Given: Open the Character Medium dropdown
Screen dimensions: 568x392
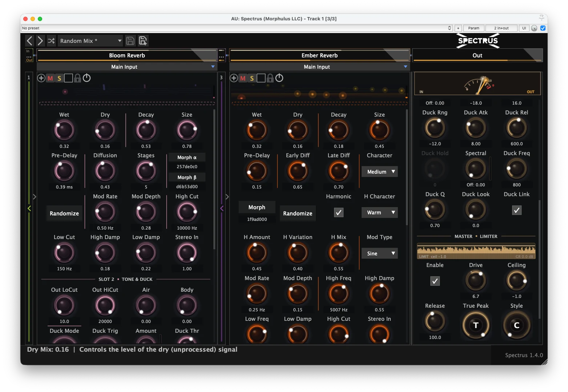Looking at the screenshot, I should pos(380,171).
